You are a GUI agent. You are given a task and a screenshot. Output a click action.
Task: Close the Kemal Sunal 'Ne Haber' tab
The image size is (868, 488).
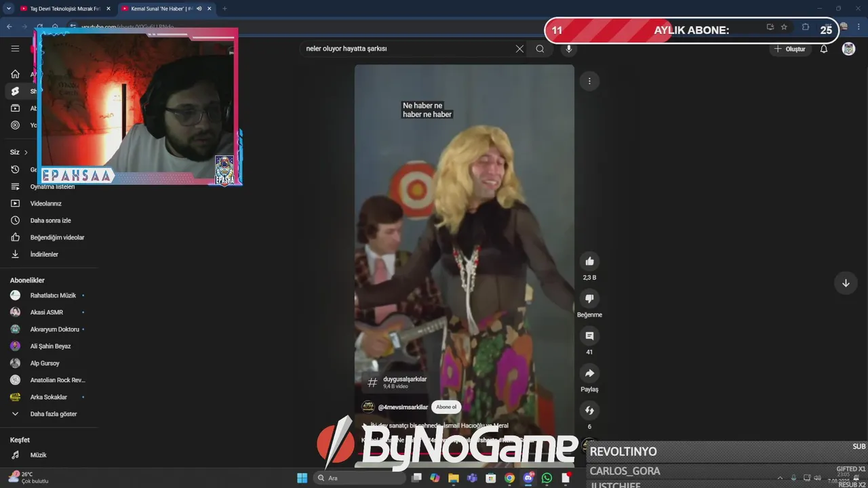tap(210, 9)
